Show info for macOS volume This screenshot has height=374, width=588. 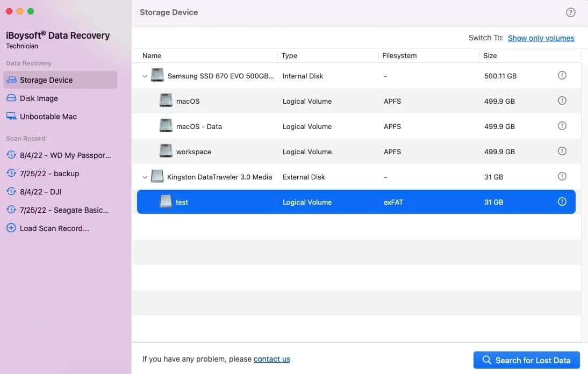[562, 100]
